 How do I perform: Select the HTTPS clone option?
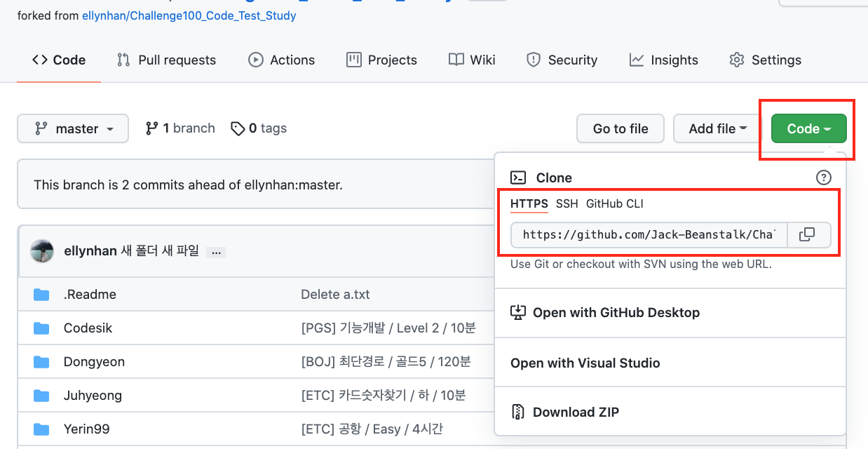[x=529, y=204]
